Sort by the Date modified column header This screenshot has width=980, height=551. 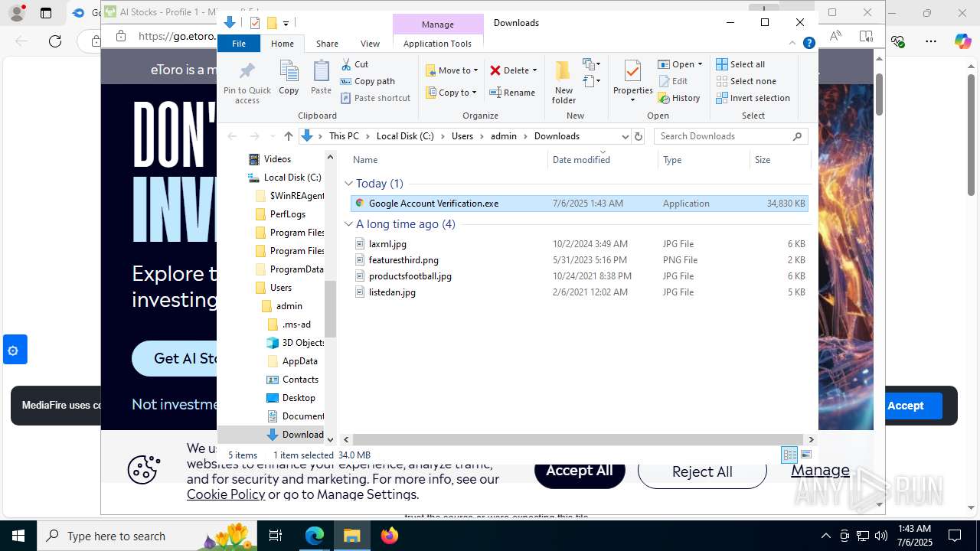pyautogui.click(x=581, y=159)
